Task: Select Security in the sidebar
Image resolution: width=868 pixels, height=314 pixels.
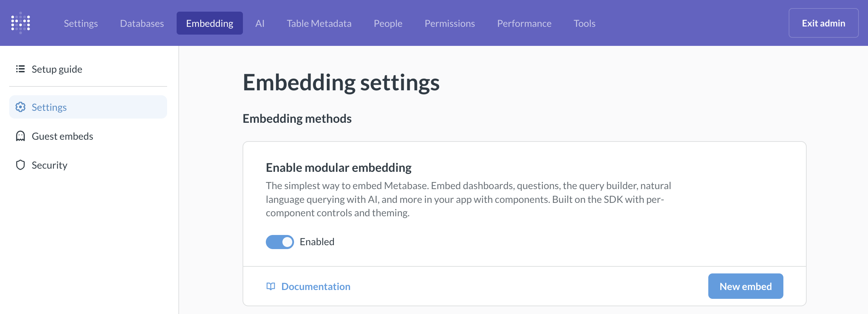Action: (x=49, y=164)
